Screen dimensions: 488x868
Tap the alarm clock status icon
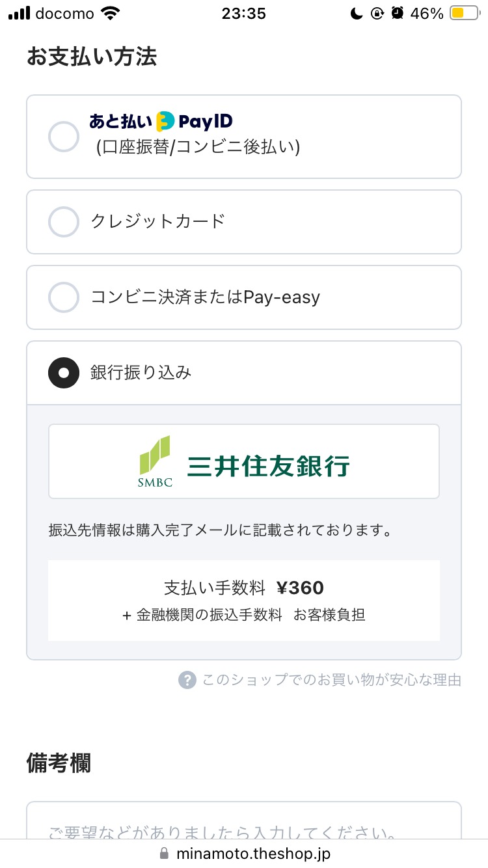(398, 13)
